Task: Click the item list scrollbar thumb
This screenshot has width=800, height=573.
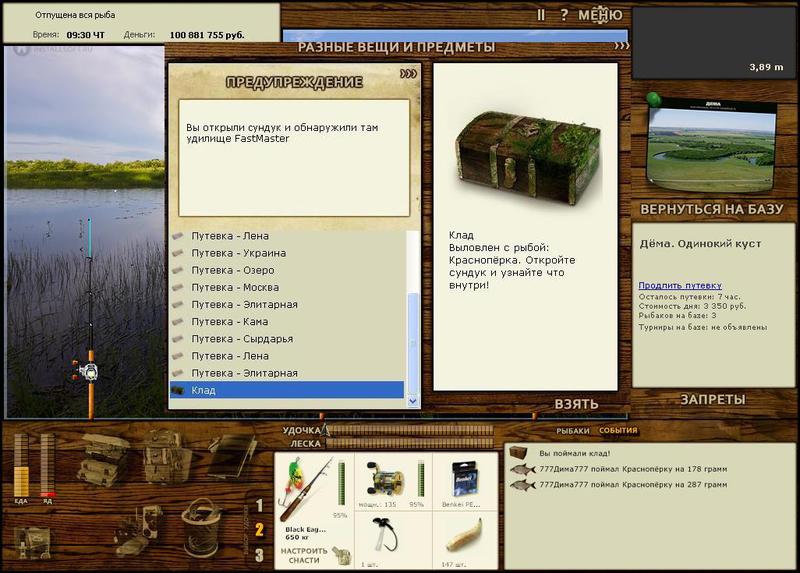Action: [413, 343]
